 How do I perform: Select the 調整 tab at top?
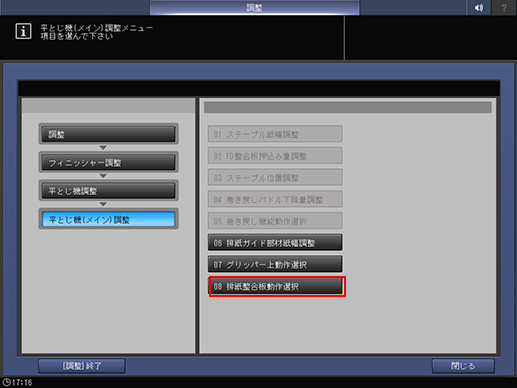[x=254, y=7]
